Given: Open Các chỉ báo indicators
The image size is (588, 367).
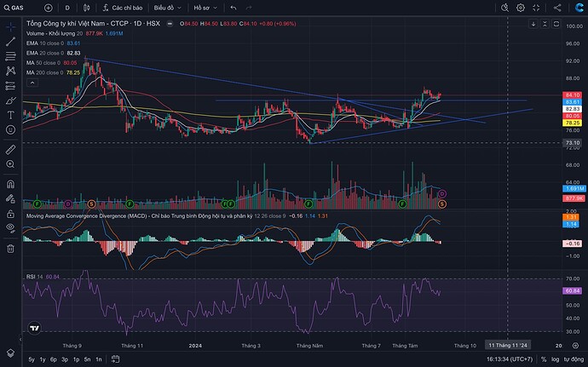Looking at the screenshot, I should [x=123, y=8].
